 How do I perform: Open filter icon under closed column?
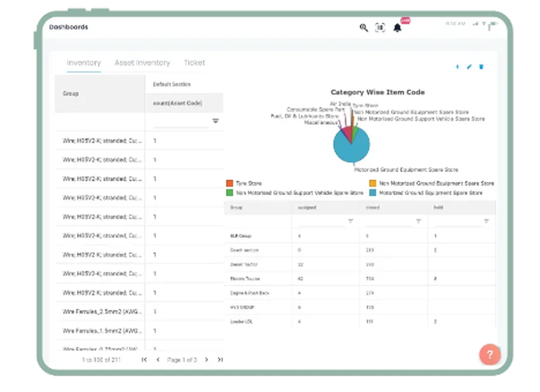click(x=418, y=221)
